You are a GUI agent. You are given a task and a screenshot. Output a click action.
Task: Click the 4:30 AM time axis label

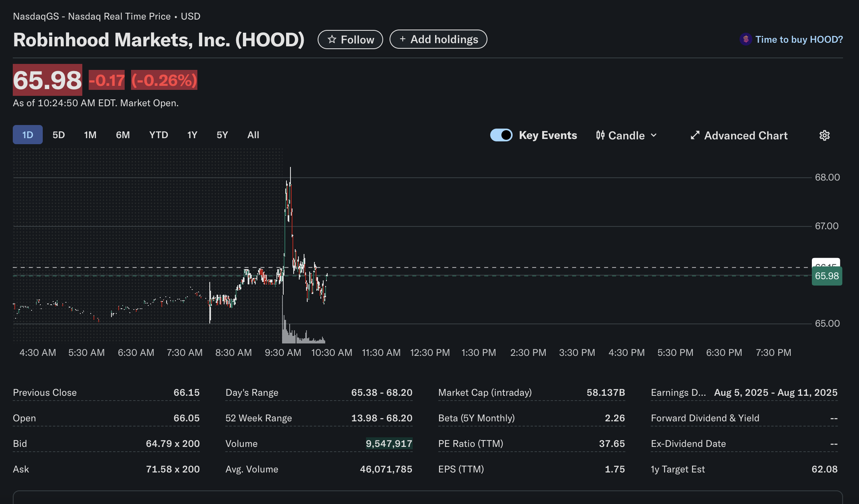pyautogui.click(x=38, y=353)
